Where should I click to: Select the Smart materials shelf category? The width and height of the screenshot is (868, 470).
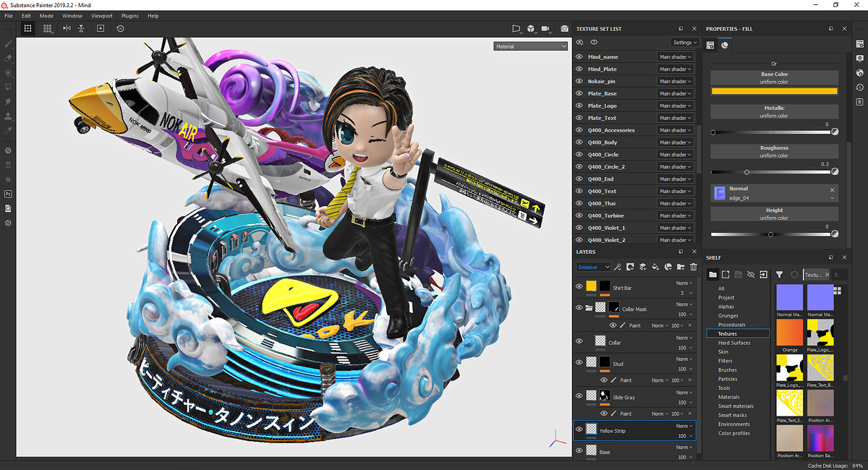pyautogui.click(x=736, y=406)
